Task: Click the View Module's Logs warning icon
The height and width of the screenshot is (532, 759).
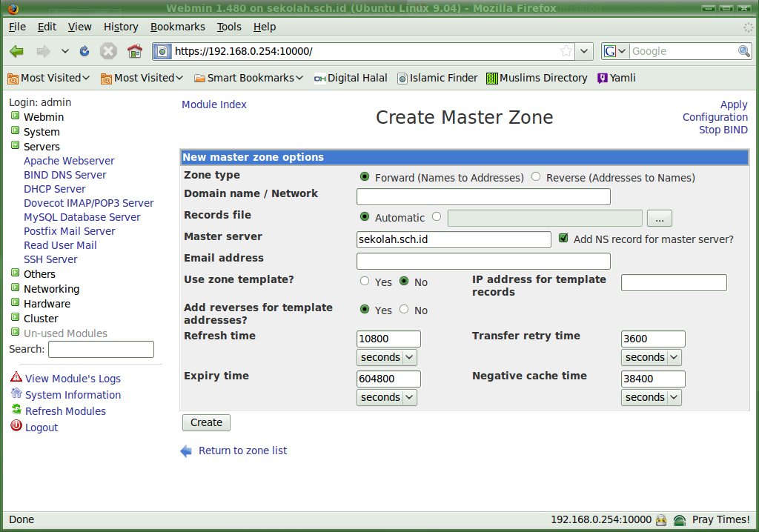Action: pyautogui.click(x=16, y=378)
